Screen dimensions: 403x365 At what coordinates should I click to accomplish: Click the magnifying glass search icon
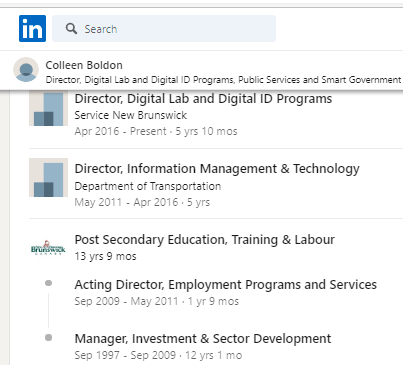click(71, 29)
